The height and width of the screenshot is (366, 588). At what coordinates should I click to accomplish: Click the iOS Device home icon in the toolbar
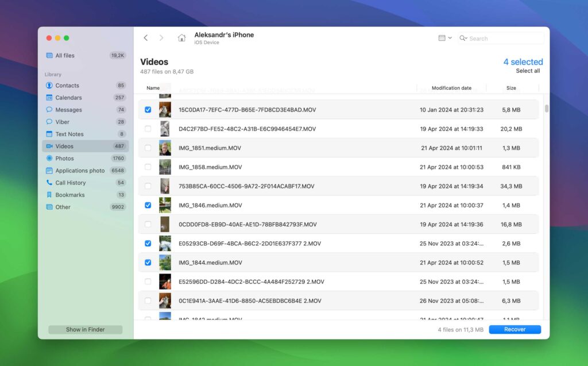(x=181, y=38)
